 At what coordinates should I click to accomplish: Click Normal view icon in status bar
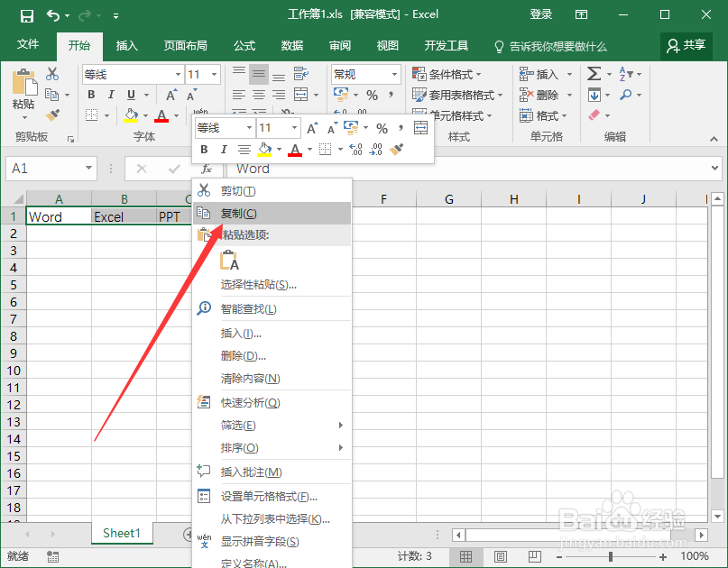[465, 556]
